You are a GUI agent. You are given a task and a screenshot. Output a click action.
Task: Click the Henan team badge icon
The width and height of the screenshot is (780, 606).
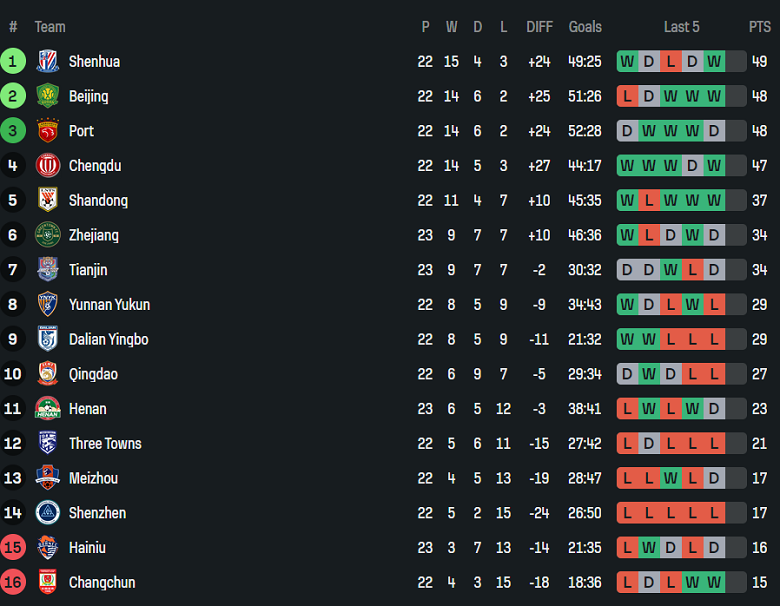pyautogui.click(x=47, y=409)
